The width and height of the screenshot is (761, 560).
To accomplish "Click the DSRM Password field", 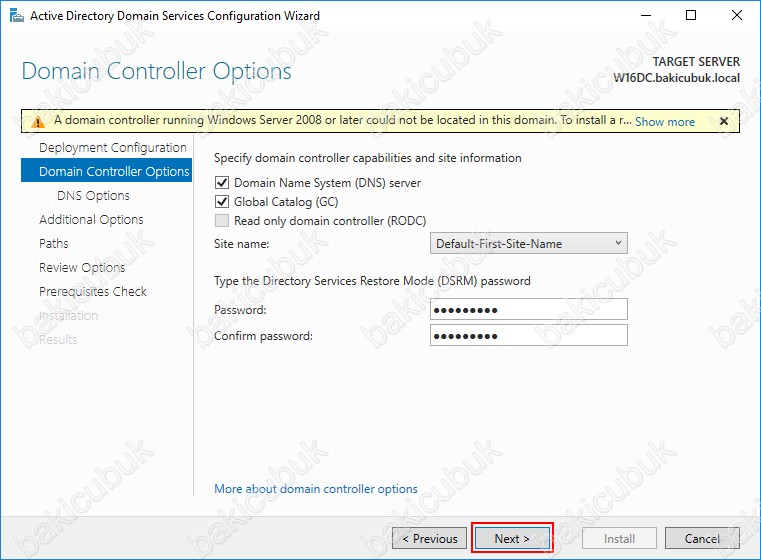I will [529, 309].
